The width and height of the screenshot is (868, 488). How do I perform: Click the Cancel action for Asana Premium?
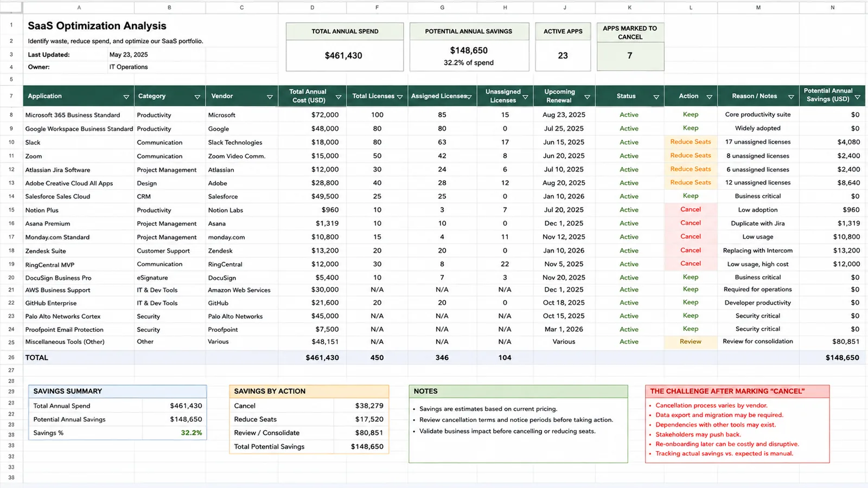(691, 223)
